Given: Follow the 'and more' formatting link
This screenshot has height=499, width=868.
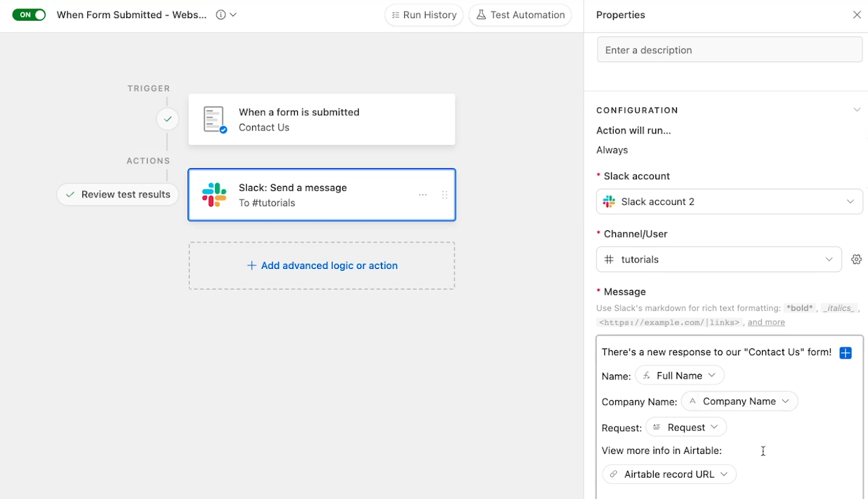Looking at the screenshot, I should coord(766,322).
